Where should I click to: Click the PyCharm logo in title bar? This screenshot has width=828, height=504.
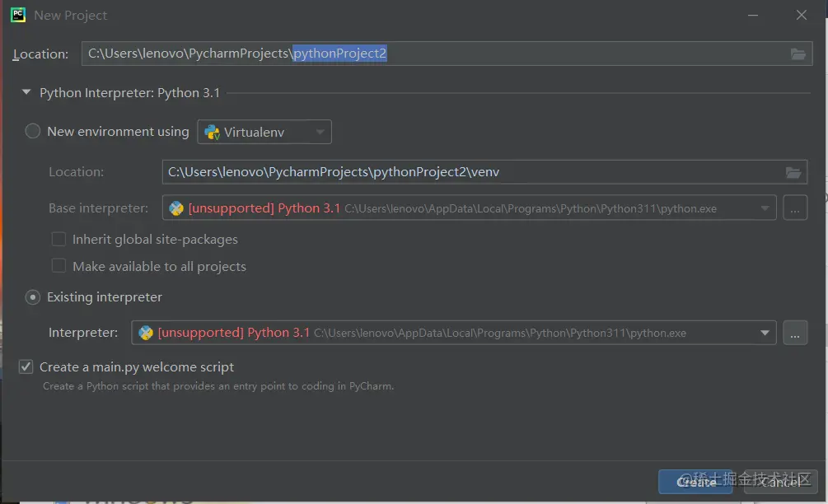click(x=18, y=15)
